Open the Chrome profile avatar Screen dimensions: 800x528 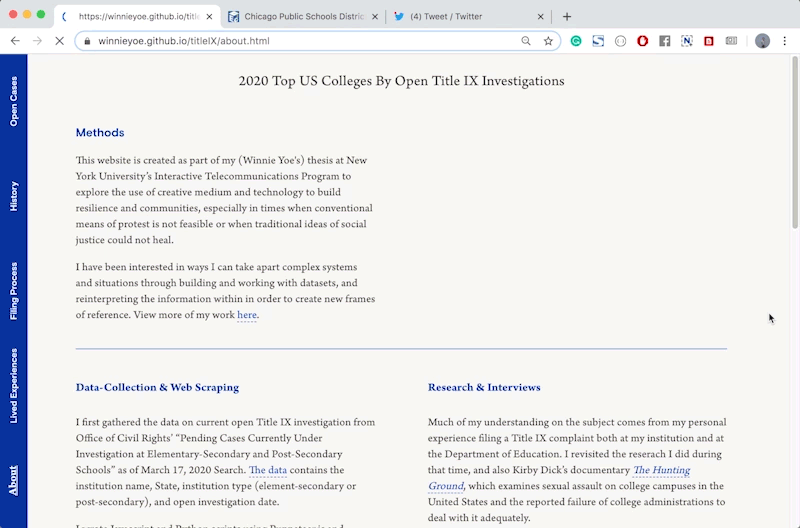click(x=762, y=41)
